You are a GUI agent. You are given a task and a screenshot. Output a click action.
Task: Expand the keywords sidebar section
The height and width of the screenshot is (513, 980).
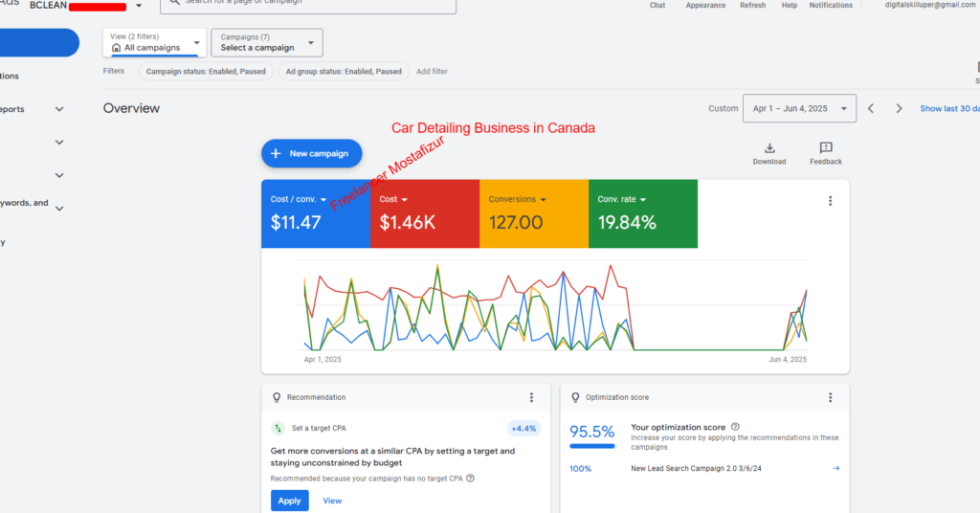(59, 209)
